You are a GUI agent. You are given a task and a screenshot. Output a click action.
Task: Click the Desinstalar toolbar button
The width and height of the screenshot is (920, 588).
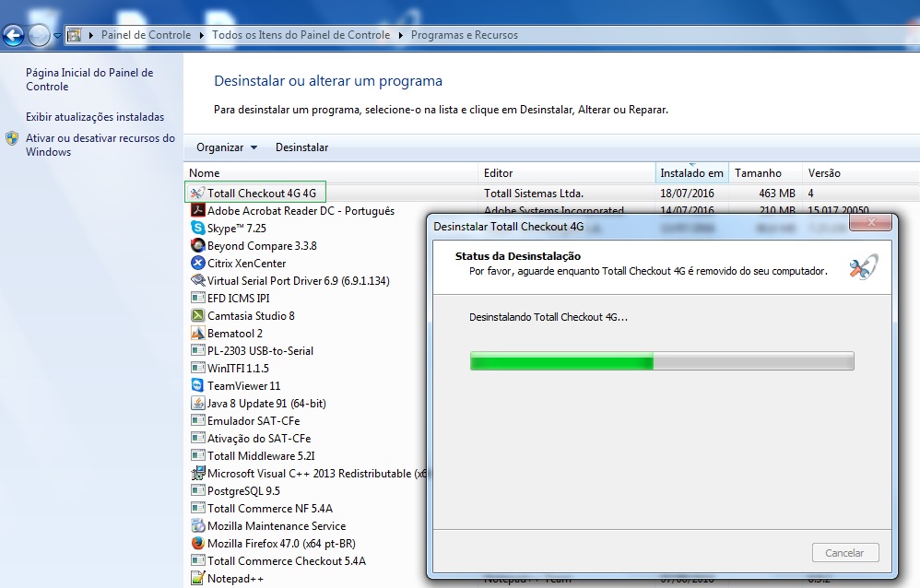pos(301,147)
